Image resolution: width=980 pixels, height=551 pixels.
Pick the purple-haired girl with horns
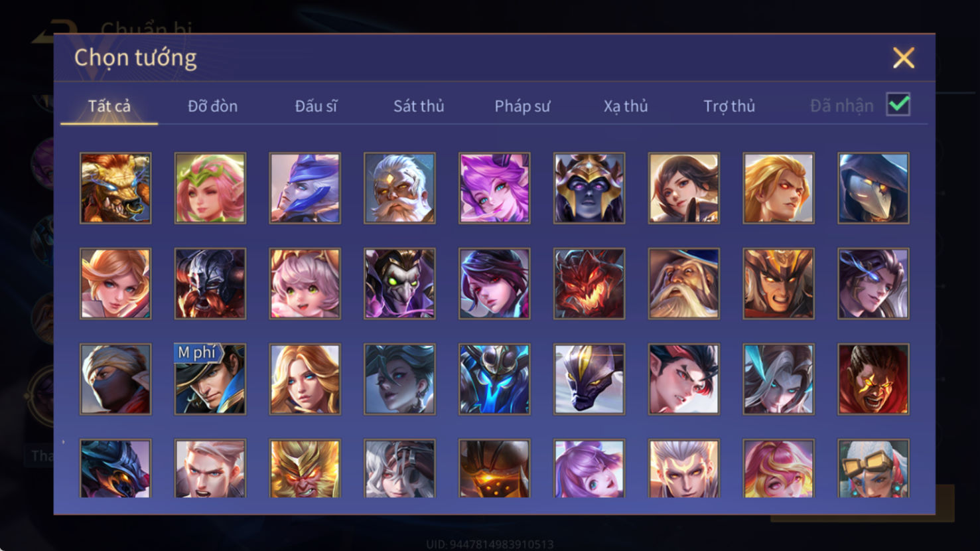(x=494, y=188)
